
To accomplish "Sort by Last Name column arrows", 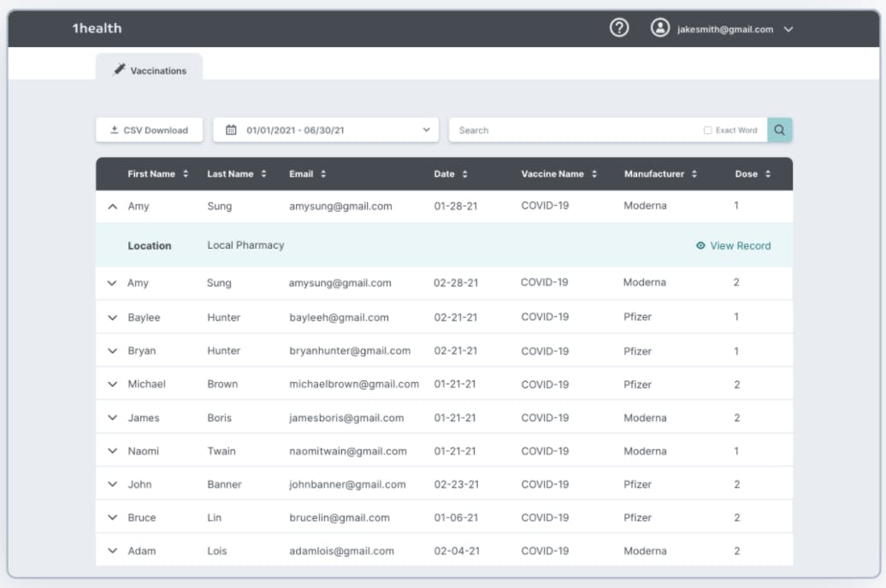I will [263, 174].
